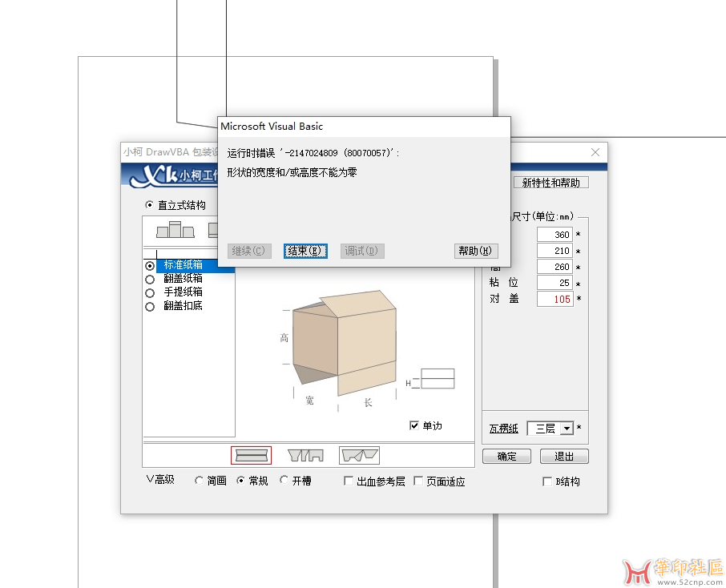Click the 结束(E) button in error dialog

point(305,251)
